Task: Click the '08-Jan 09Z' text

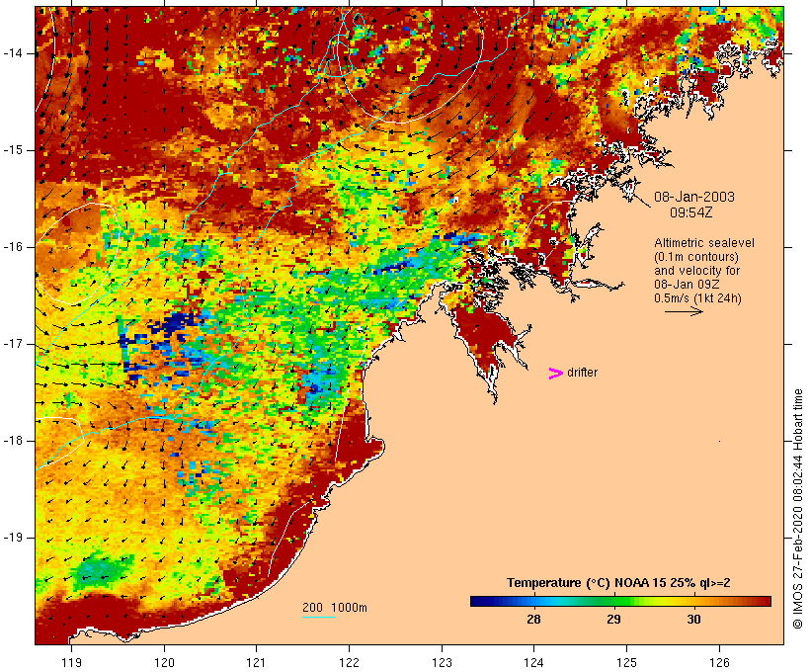Action: pos(688,285)
